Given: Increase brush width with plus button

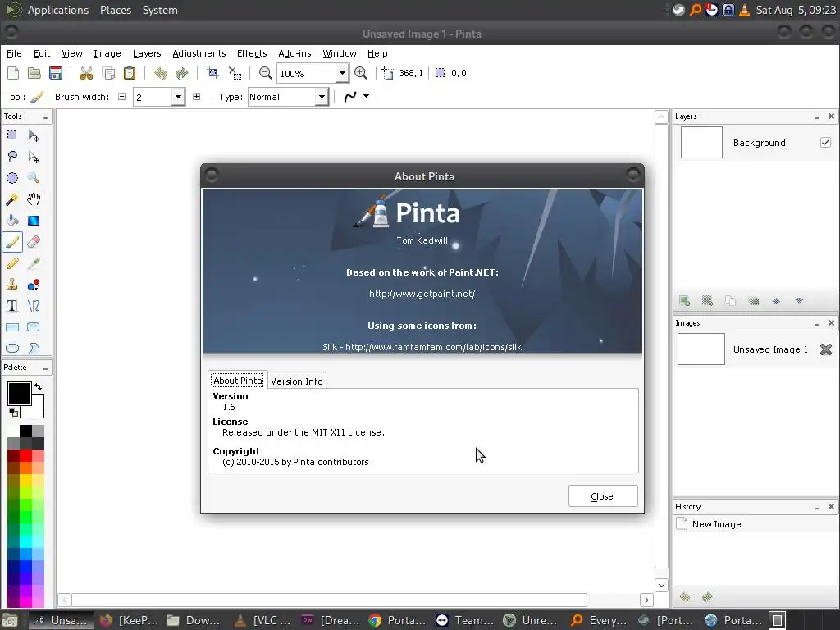Looking at the screenshot, I should tap(197, 97).
